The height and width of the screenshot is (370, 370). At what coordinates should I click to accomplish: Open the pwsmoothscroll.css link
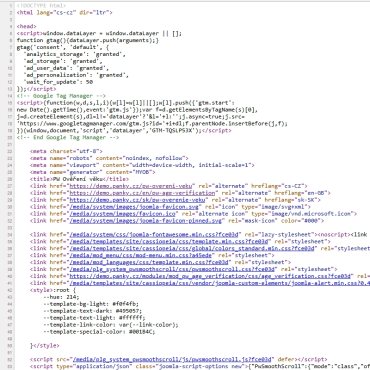click(x=172, y=269)
